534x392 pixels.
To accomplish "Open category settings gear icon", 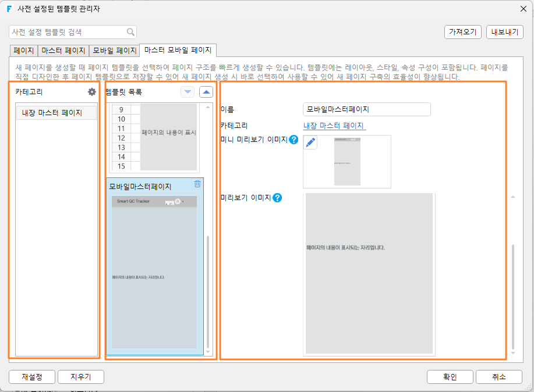I will point(92,91).
